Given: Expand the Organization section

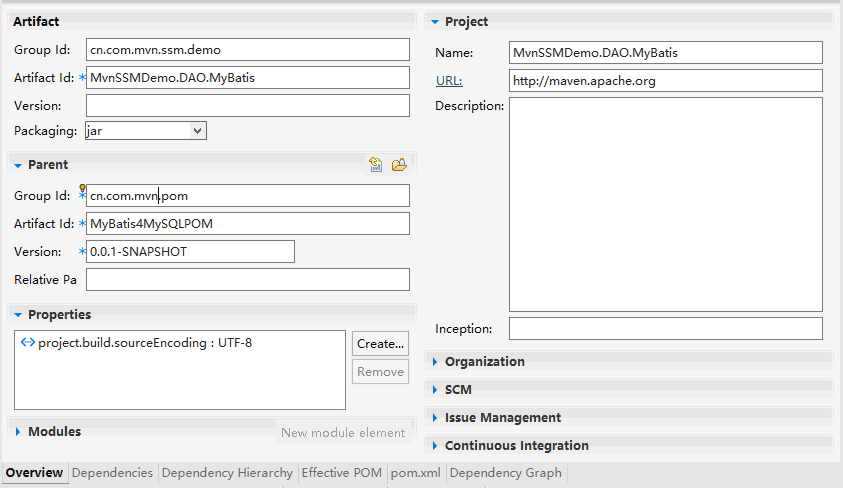Looking at the screenshot, I should [x=435, y=362].
